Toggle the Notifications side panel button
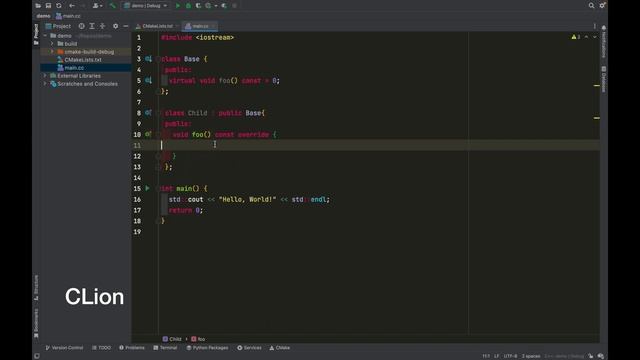This screenshot has width=640, height=360. coord(604,42)
